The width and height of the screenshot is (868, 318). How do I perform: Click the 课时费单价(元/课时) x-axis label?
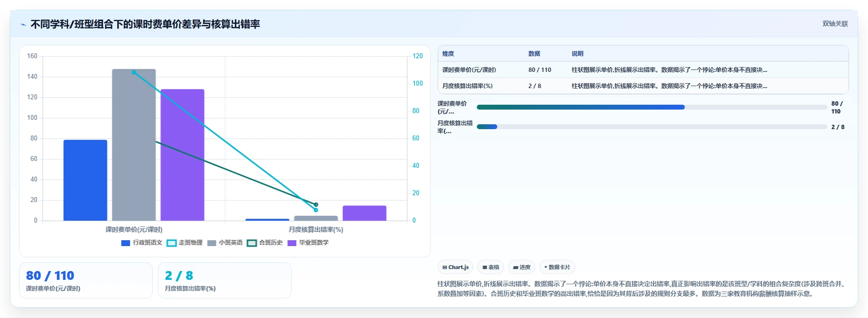pyautogui.click(x=134, y=229)
